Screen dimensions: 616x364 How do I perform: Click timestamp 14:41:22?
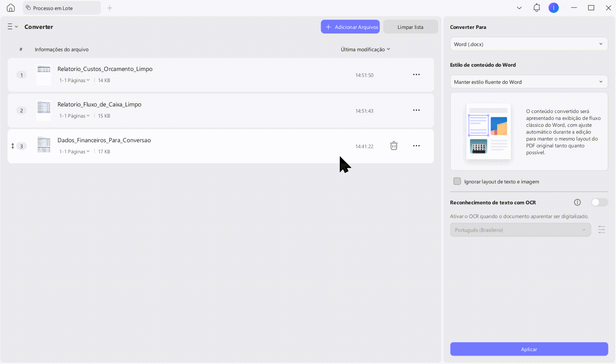point(364,147)
